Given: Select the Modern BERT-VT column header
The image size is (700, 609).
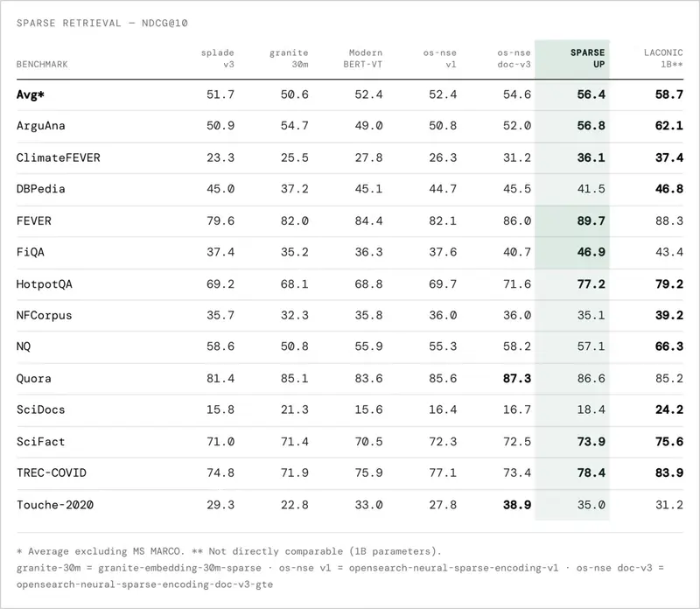Looking at the screenshot, I should [x=362, y=59].
